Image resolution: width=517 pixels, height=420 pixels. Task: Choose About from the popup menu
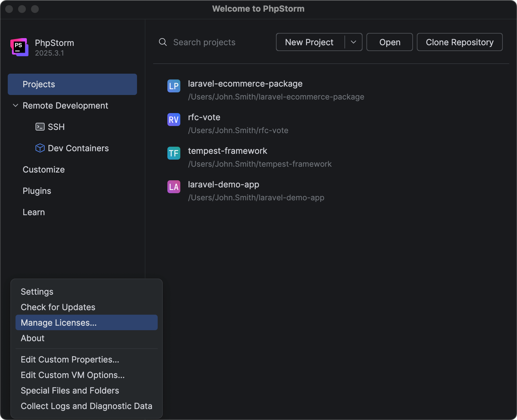[87, 338]
